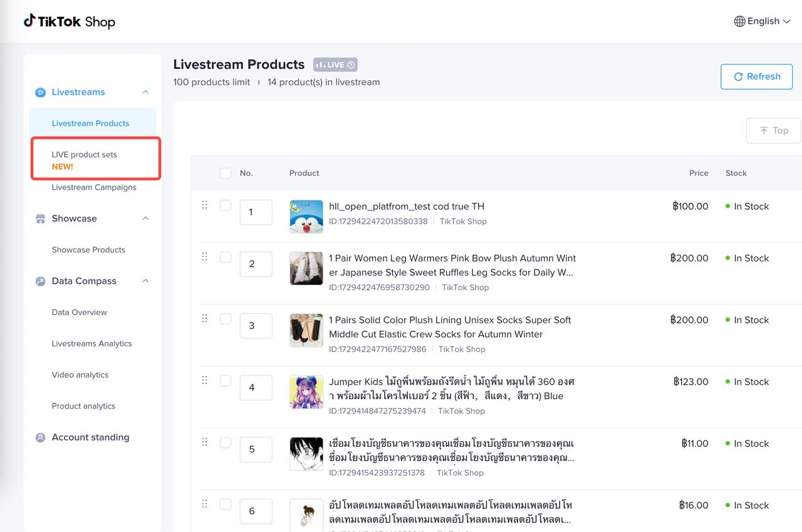The image size is (802, 532).
Task: Click the Account standing icon
Action: coord(41,437)
